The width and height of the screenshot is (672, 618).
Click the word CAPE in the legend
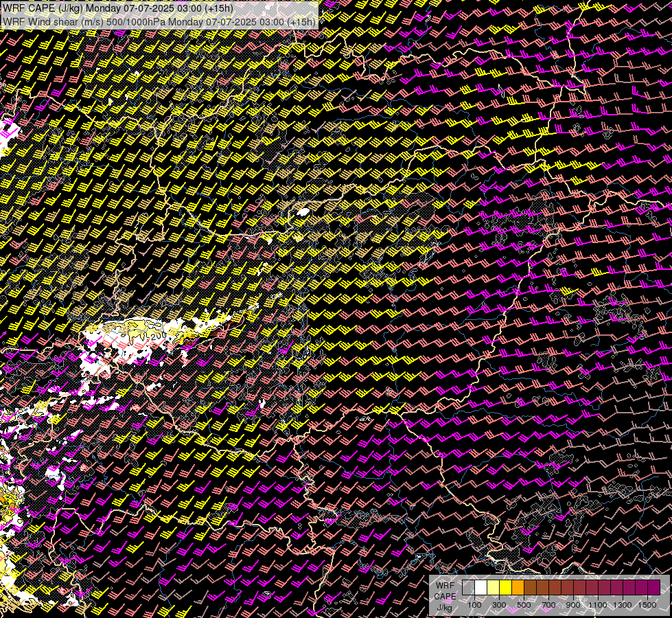pos(445,597)
